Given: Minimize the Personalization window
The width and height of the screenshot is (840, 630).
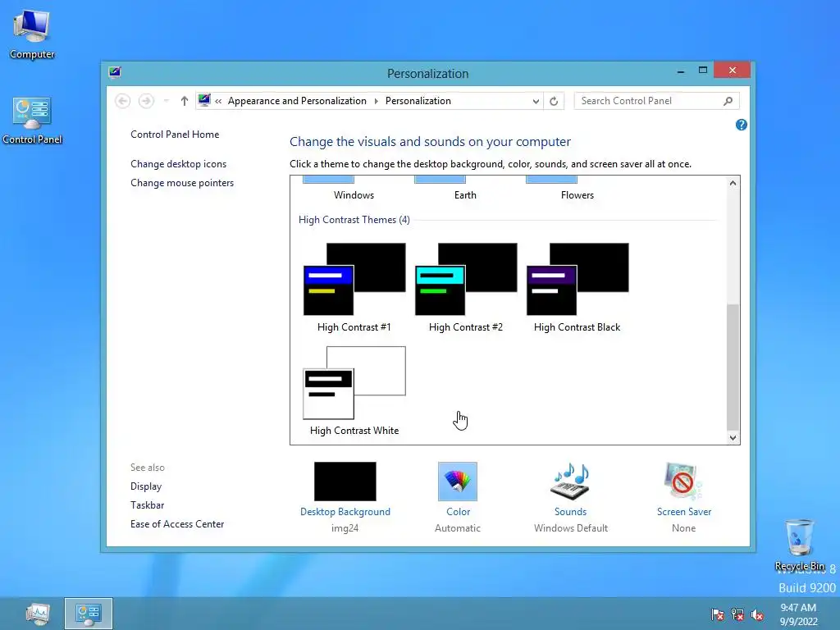Looking at the screenshot, I should click(681, 71).
